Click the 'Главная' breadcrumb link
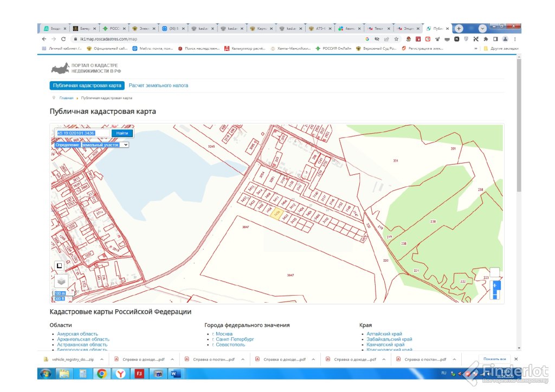The width and height of the screenshot is (555, 392). pyautogui.click(x=67, y=98)
